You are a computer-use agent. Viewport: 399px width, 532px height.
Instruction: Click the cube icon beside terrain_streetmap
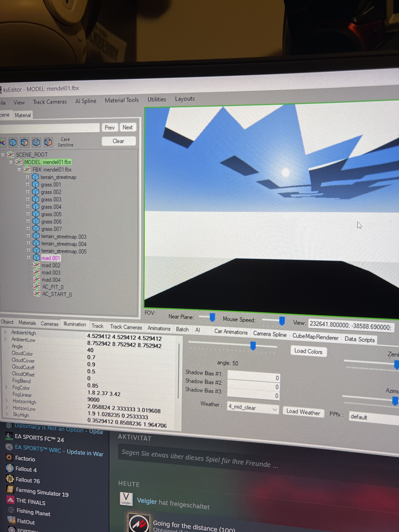[x=36, y=177]
